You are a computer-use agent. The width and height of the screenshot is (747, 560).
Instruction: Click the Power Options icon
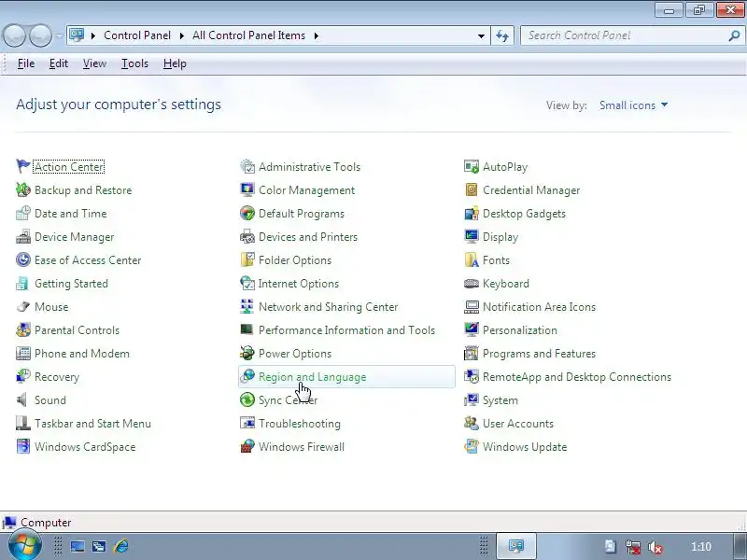247,353
